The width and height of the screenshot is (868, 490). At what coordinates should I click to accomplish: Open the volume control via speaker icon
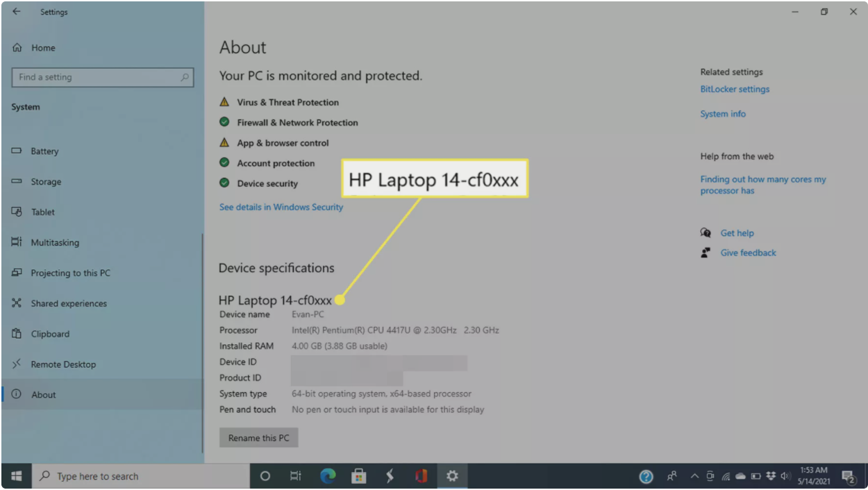pos(785,476)
